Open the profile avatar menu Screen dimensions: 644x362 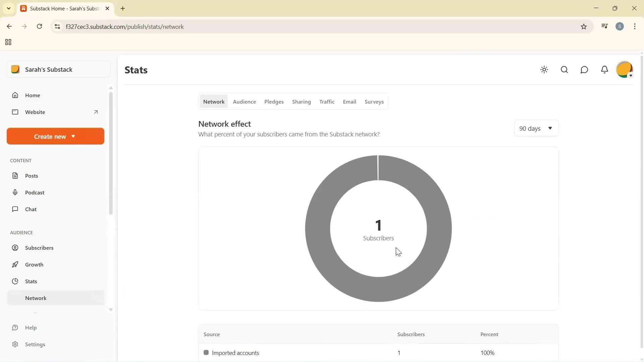[624, 69]
